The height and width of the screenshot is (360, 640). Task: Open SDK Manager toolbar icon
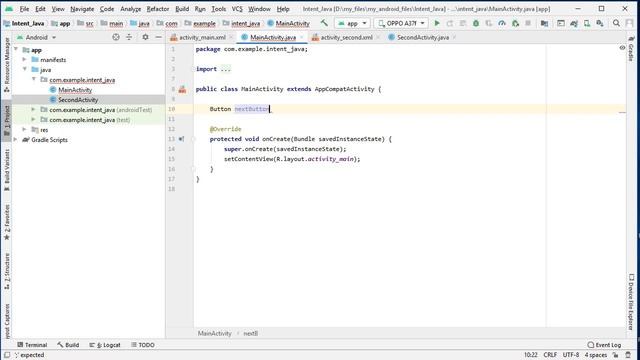[600, 23]
